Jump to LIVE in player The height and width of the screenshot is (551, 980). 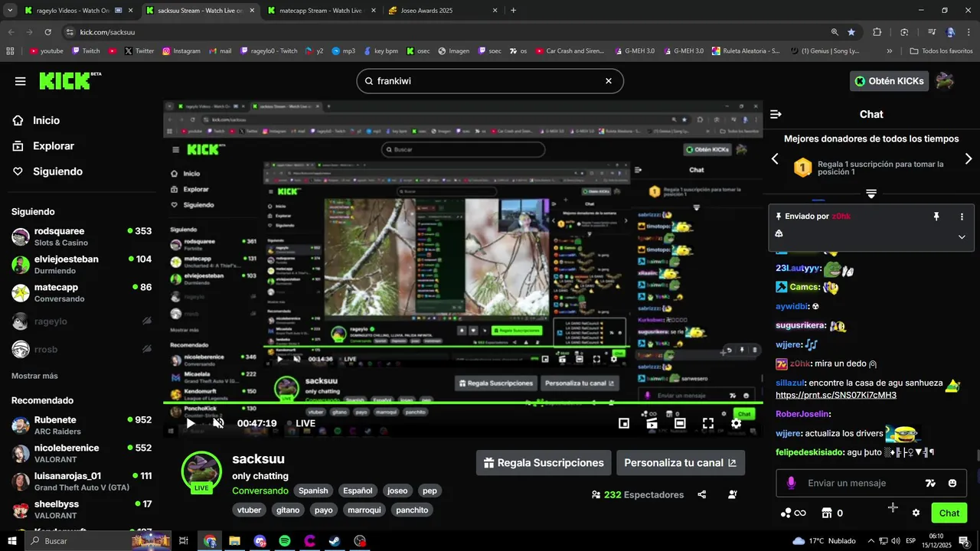point(300,423)
